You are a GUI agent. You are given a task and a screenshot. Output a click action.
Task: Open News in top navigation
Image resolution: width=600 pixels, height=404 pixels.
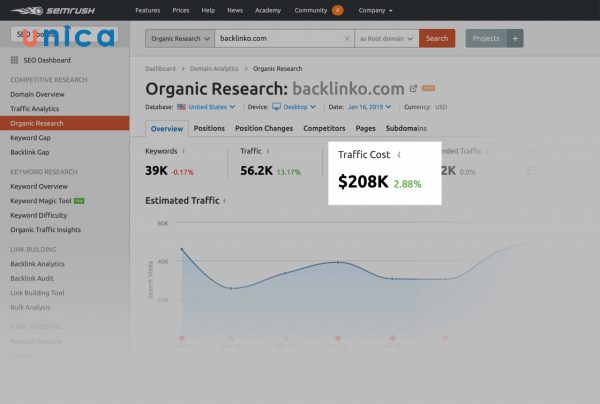coord(235,10)
